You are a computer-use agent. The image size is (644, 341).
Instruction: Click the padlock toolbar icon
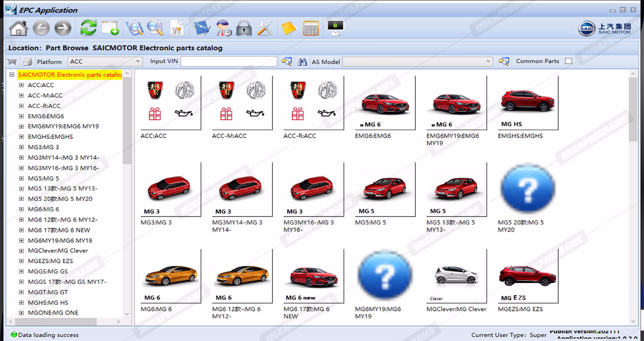[244, 28]
